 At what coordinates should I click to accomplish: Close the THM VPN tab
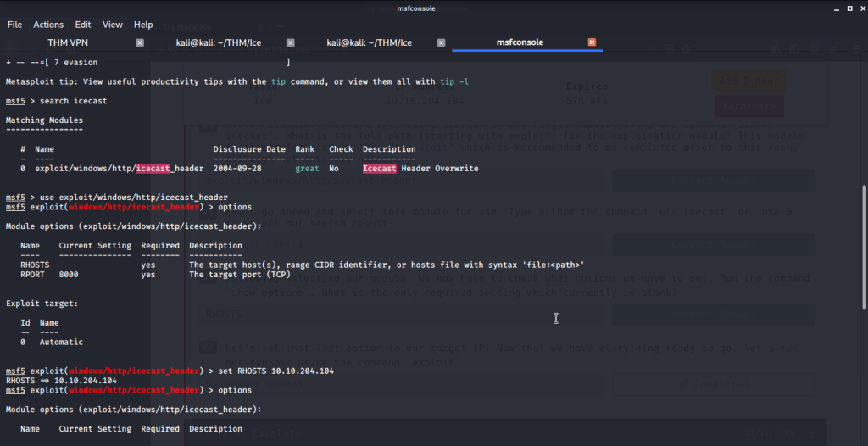coord(140,42)
